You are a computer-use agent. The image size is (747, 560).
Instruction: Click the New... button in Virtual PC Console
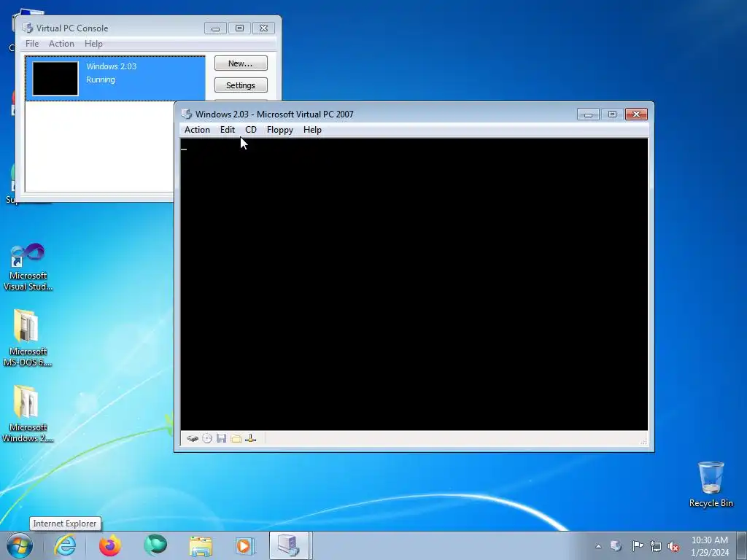[x=241, y=63]
